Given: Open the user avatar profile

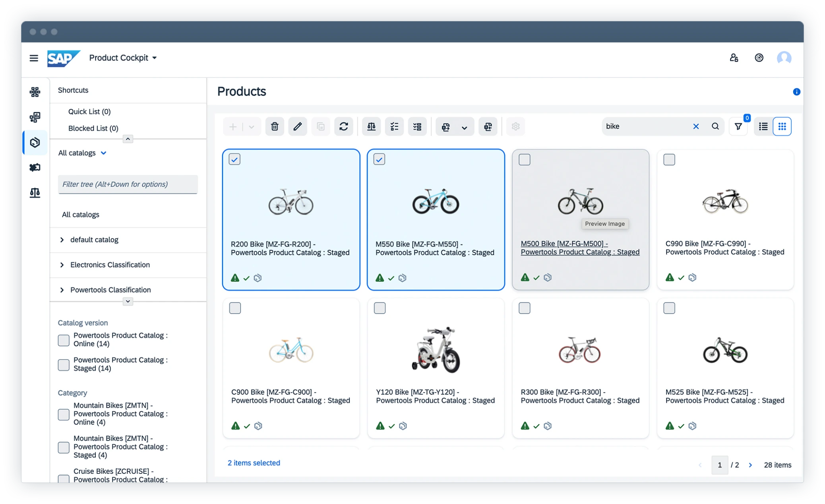Looking at the screenshot, I should [x=784, y=58].
